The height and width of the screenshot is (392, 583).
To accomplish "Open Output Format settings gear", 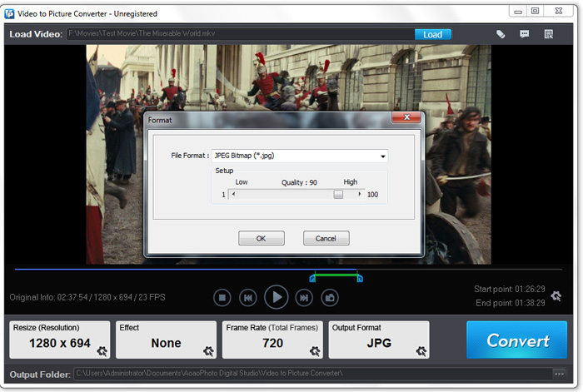I will click(421, 350).
